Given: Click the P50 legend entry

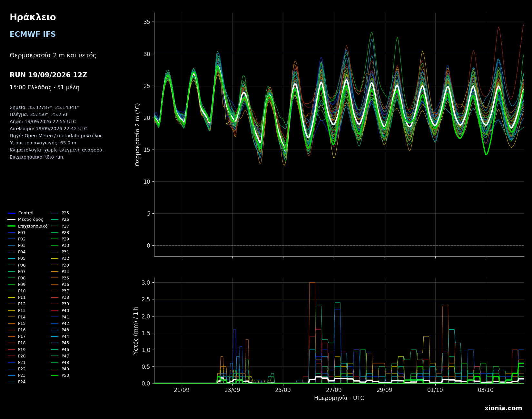Looking at the screenshot, I should [60, 375].
